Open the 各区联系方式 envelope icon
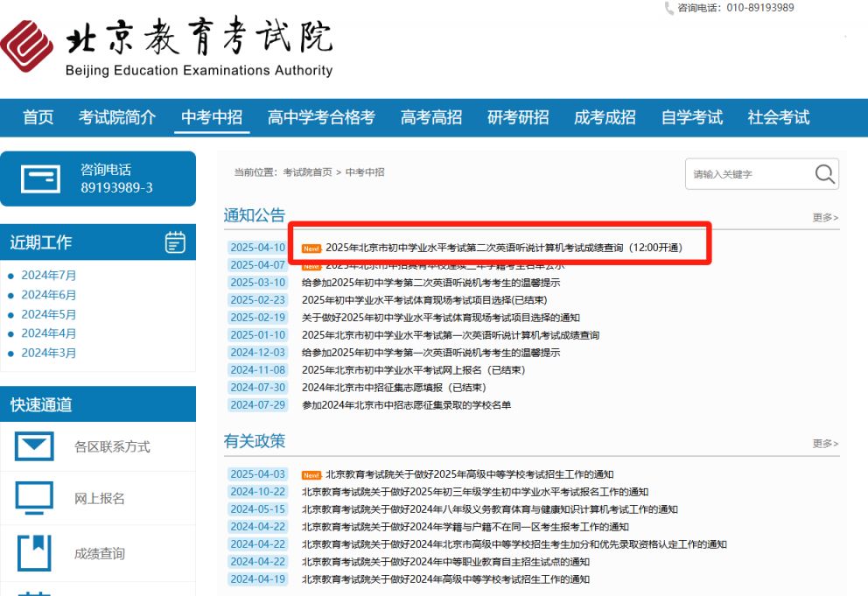The height and width of the screenshot is (596, 868). (34, 445)
